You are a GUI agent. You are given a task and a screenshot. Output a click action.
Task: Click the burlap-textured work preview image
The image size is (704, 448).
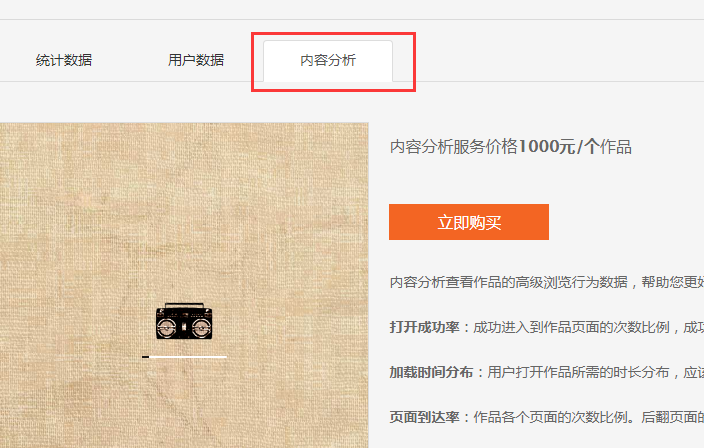pyautogui.click(x=184, y=285)
